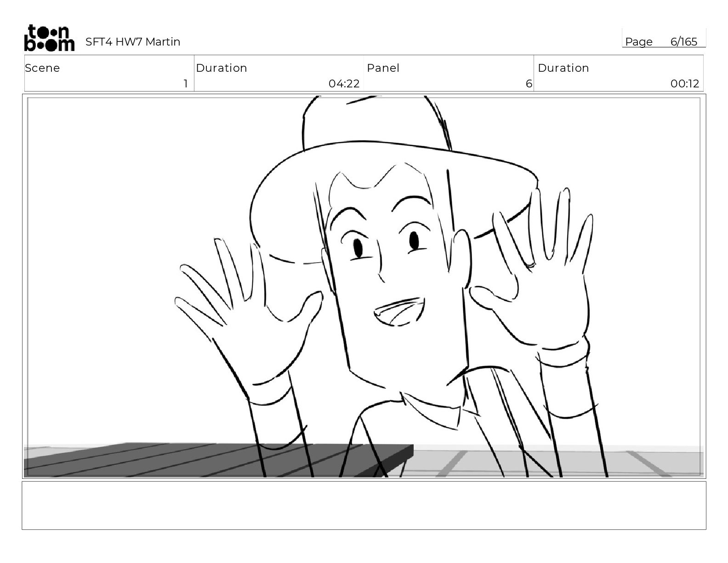Select the panel number value '6'
The image size is (728, 563).
tap(529, 84)
